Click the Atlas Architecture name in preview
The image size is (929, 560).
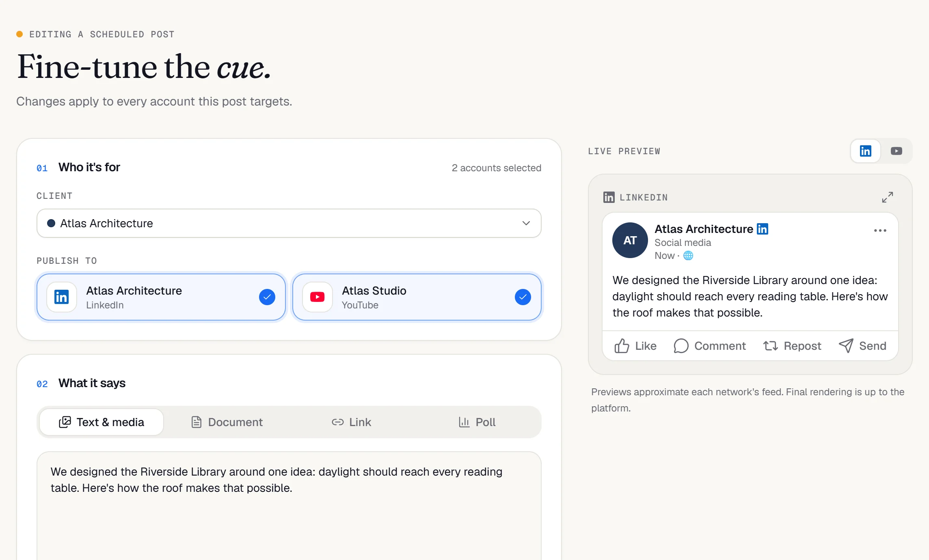point(704,229)
